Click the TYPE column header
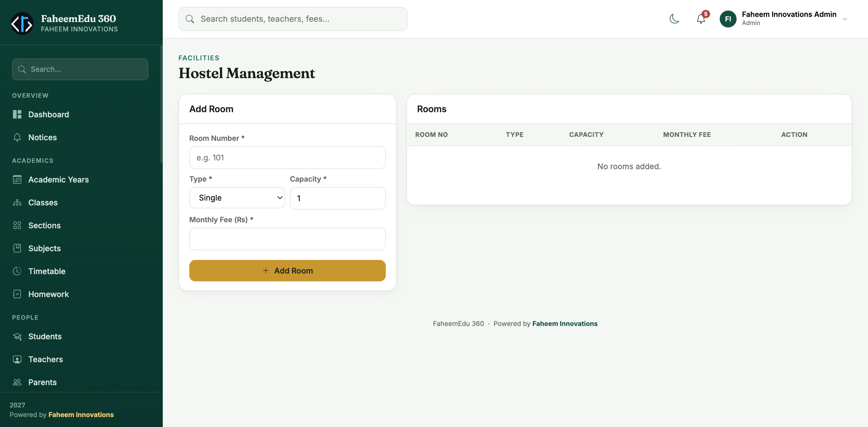The image size is (868, 427). [x=514, y=135]
